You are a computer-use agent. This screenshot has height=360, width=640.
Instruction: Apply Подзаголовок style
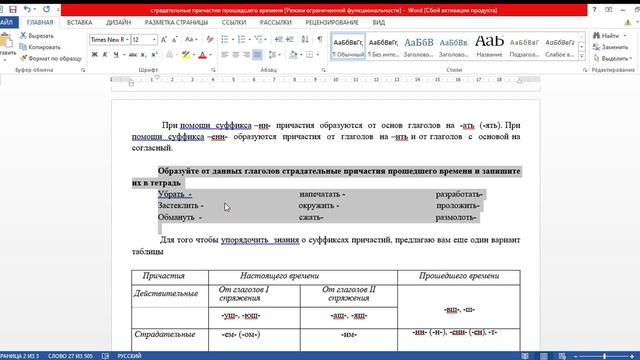click(x=524, y=47)
